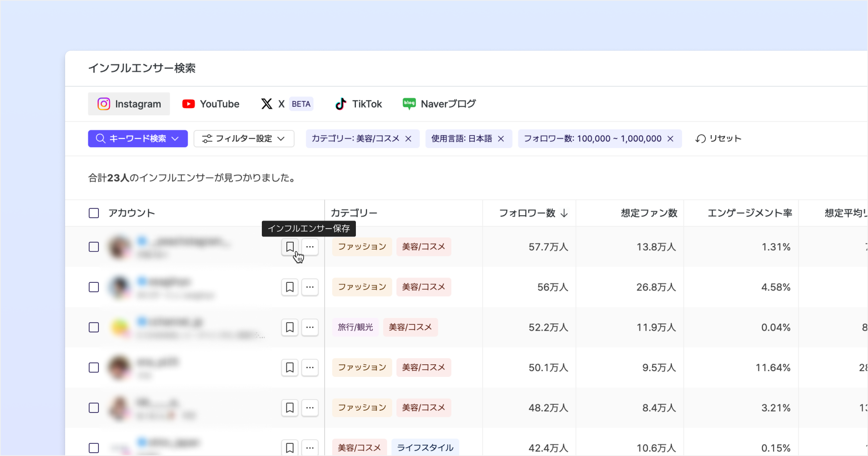
Task: Sort by フォロワー数 column header arrow
Action: coord(564,213)
